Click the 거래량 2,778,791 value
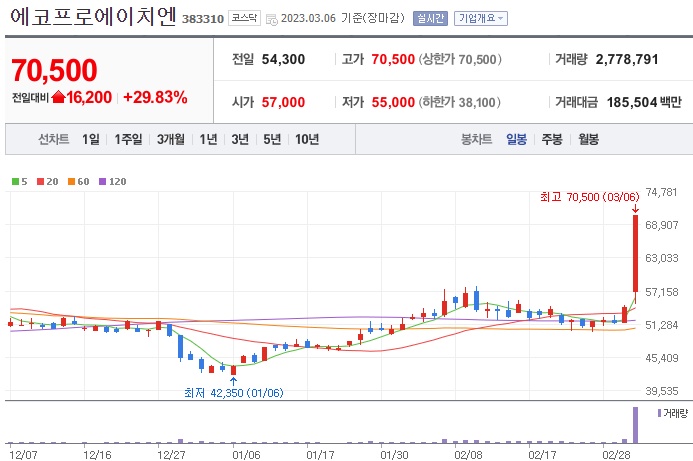Screen dimensions: 693x461 tap(627, 59)
